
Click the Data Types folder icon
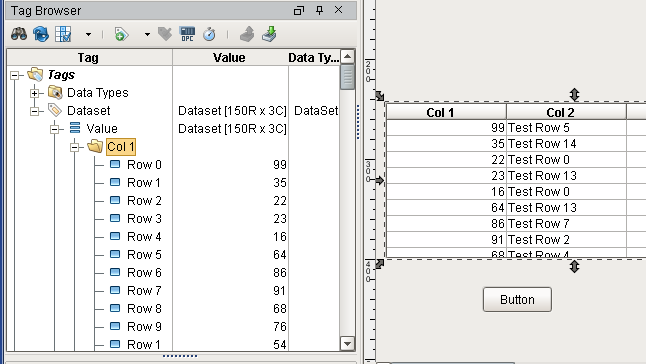[x=55, y=92]
